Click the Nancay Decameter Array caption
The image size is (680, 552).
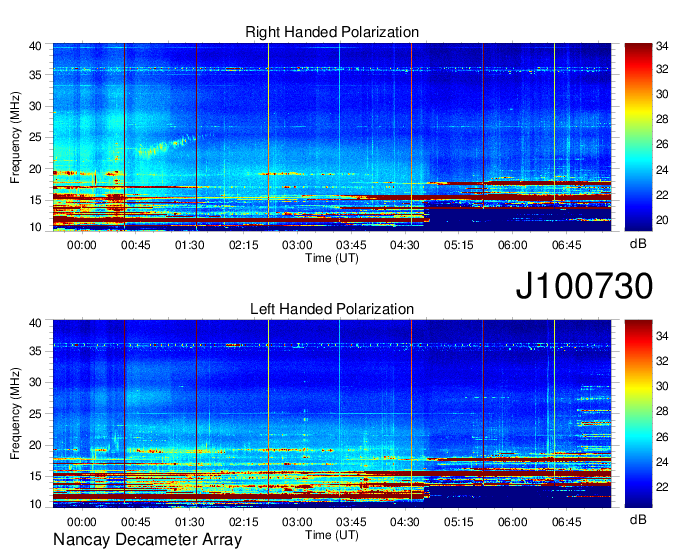[147, 540]
